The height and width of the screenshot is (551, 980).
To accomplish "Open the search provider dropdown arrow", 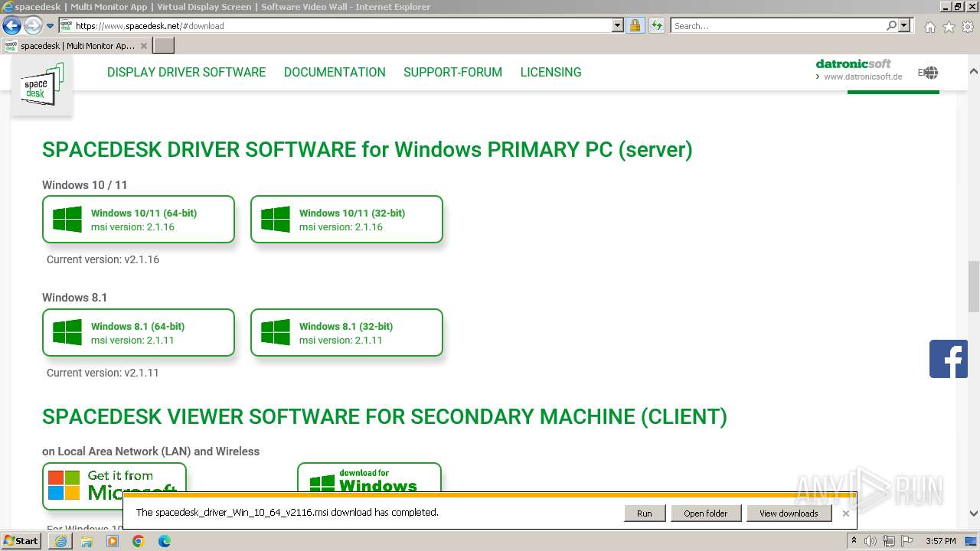I will click(904, 25).
